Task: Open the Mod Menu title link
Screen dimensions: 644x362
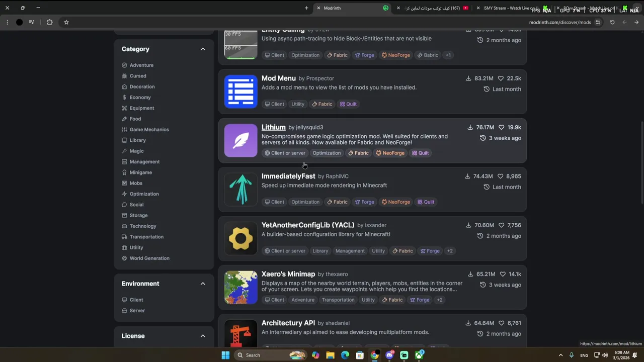Action: [278, 78]
